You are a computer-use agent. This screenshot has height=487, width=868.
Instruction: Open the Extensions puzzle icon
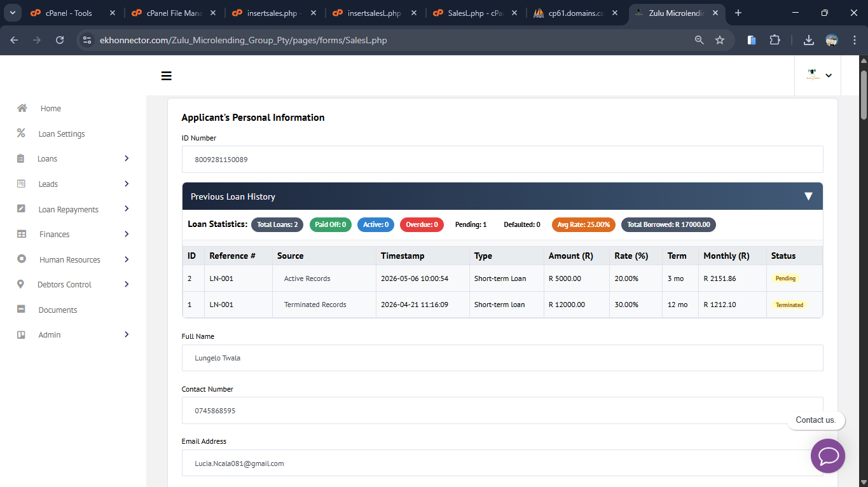[x=775, y=40]
